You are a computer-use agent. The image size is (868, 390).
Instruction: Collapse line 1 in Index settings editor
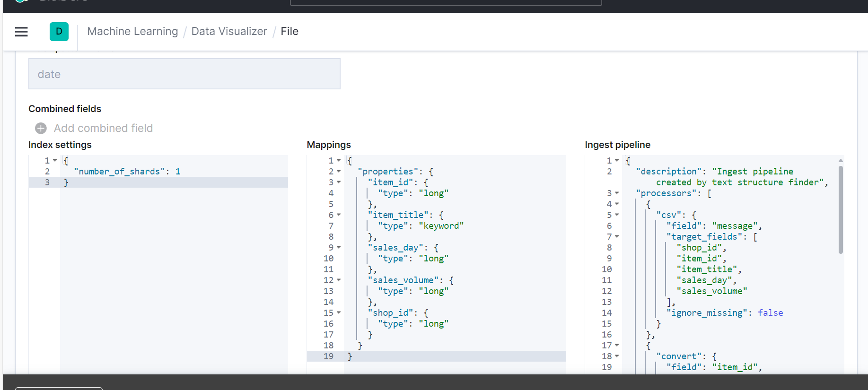55,161
